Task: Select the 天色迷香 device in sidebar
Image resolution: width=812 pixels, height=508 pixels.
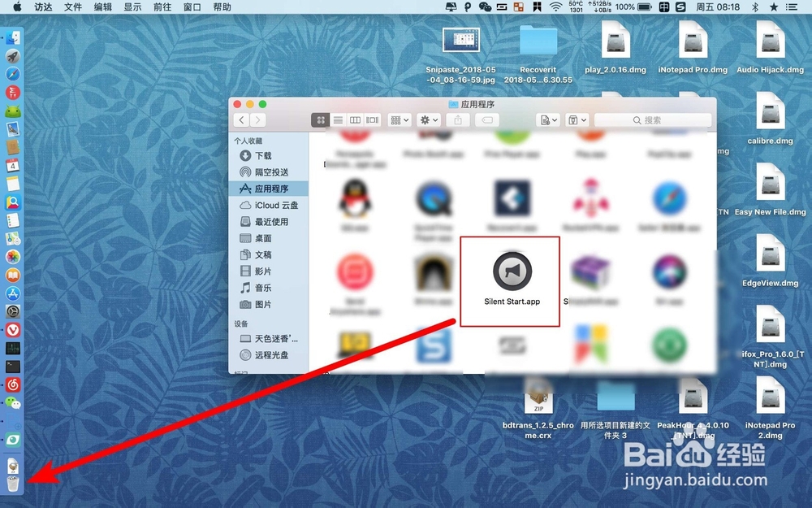Action: 269,338
